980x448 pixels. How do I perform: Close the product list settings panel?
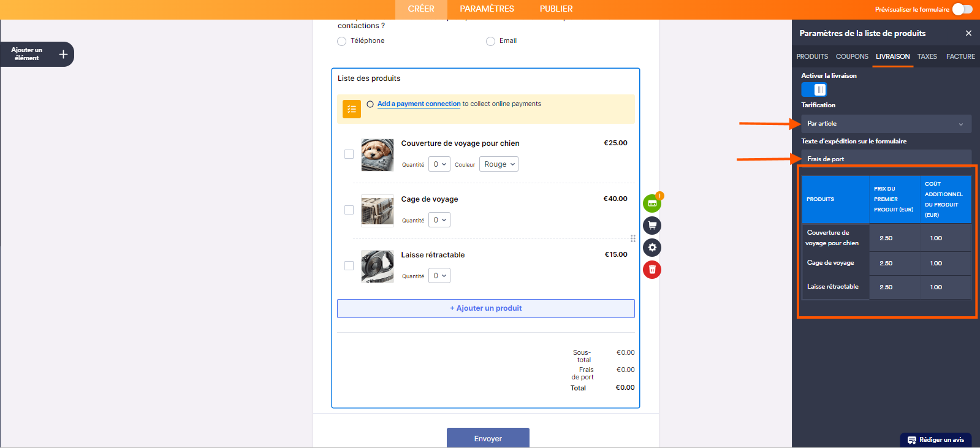pyautogui.click(x=968, y=33)
